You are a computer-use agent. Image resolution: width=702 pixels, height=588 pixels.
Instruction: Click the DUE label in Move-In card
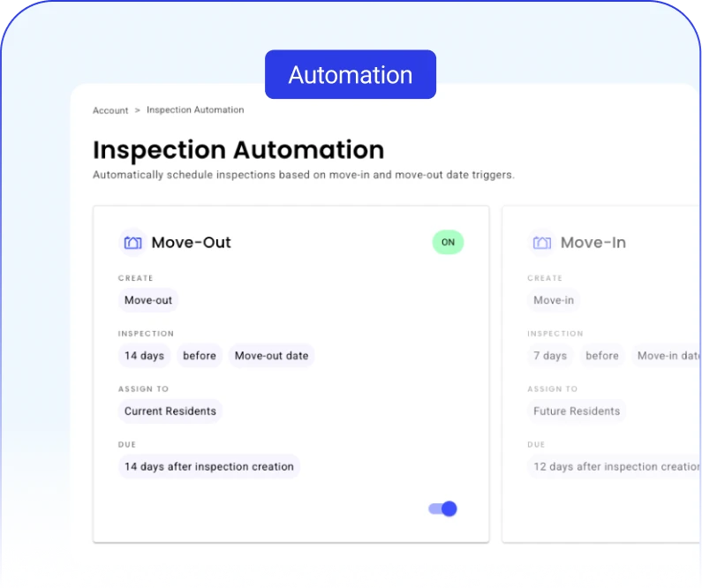pos(536,444)
